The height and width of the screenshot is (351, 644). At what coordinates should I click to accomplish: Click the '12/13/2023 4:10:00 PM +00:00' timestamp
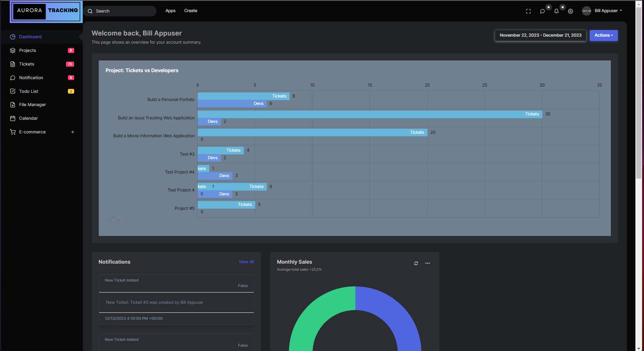point(133,319)
